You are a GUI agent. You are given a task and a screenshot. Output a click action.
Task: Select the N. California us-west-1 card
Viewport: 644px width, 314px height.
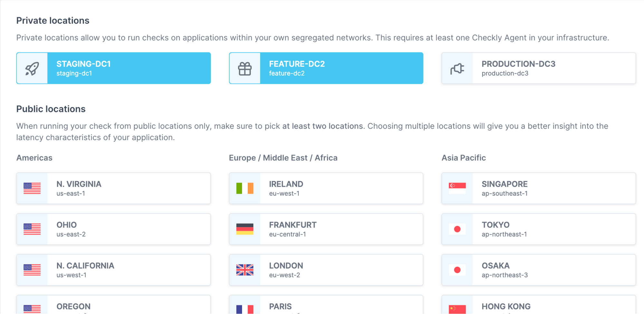click(x=129, y=270)
